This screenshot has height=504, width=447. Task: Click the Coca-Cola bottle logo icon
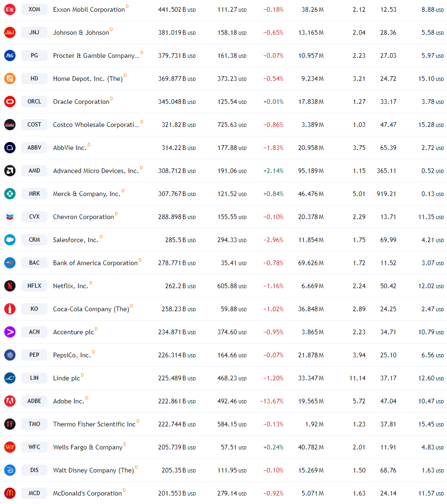[x=10, y=309]
